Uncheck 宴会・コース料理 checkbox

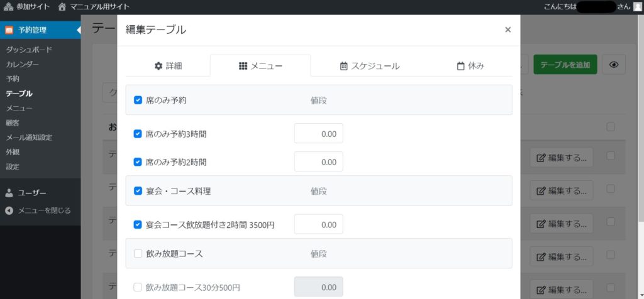(x=138, y=190)
